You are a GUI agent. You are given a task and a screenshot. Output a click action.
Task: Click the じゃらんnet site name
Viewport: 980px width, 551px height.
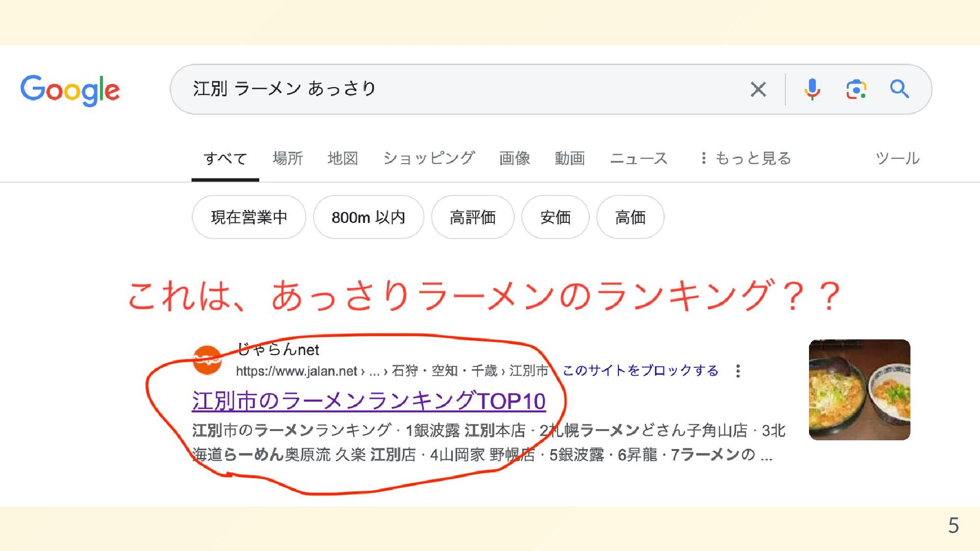pos(278,349)
